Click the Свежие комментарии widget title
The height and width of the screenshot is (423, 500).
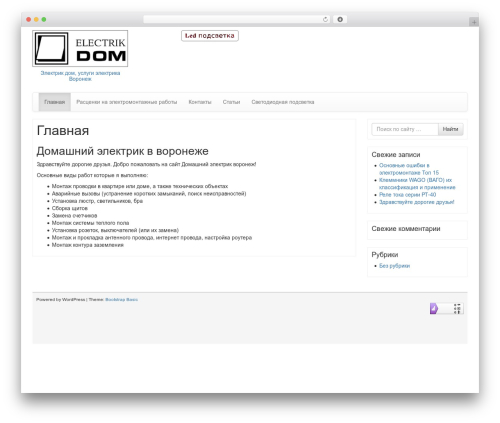[406, 229]
